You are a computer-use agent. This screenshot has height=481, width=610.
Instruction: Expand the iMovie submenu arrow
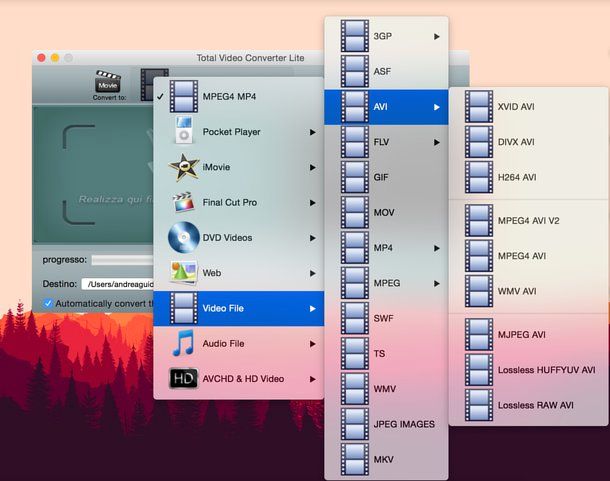coord(312,167)
